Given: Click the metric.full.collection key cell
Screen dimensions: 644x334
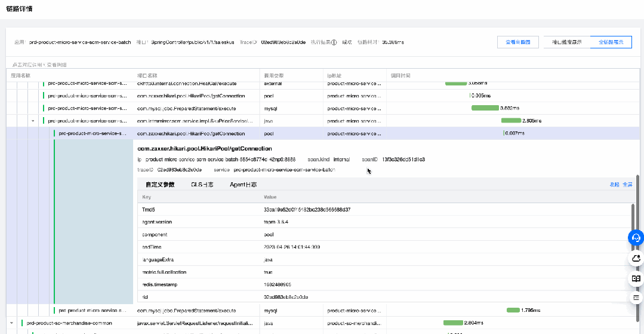Looking at the screenshot, I should pyautogui.click(x=164, y=272).
